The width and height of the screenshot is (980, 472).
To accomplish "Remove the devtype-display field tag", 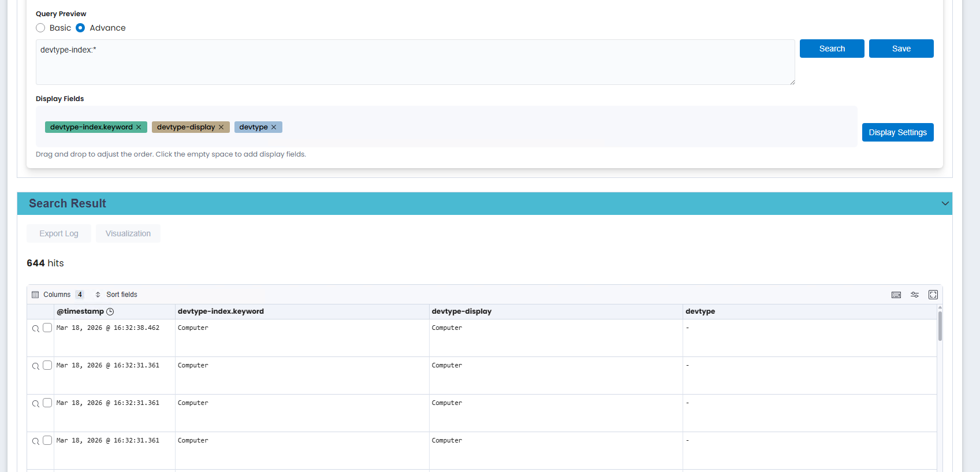I will pos(221,127).
